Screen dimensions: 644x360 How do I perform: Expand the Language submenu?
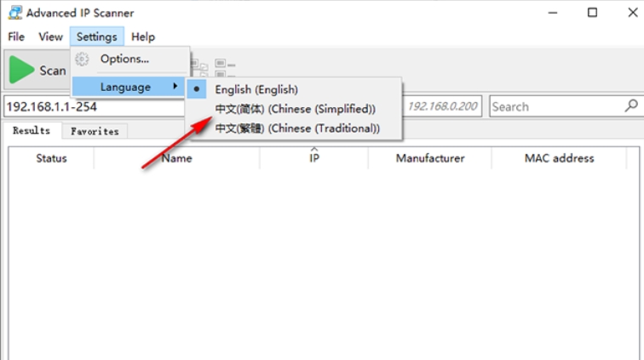click(128, 87)
